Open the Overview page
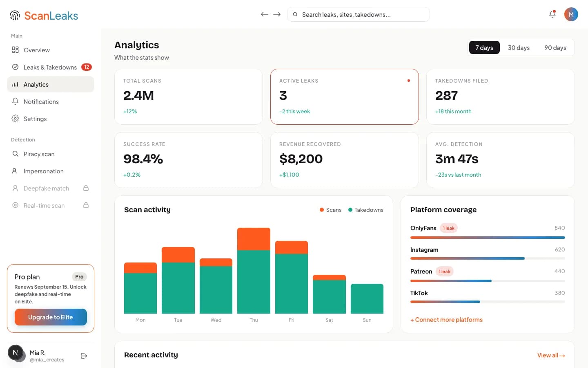This screenshot has width=588, height=368. click(51, 50)
